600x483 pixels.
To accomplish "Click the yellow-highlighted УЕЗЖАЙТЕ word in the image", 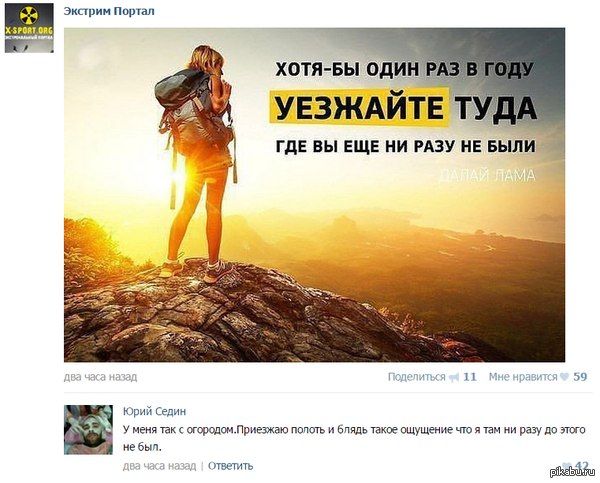I will tap(359, 107).
